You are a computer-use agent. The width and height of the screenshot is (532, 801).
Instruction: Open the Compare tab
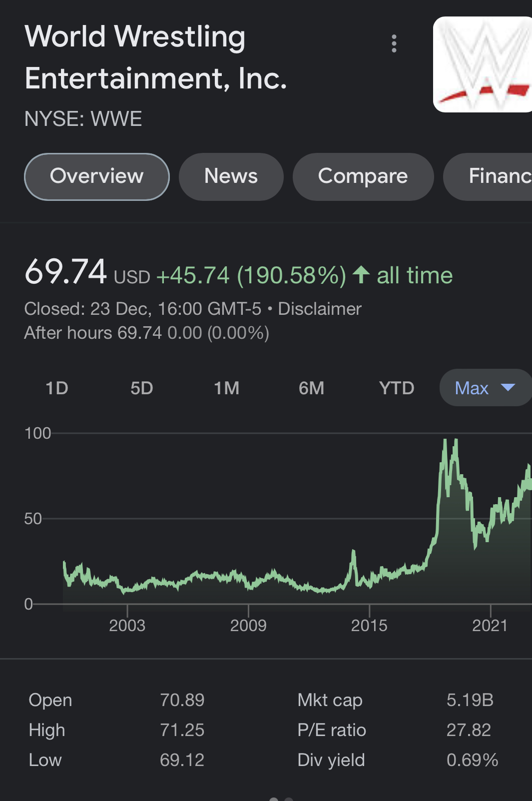pyautogui.click(x=363, y=176)
